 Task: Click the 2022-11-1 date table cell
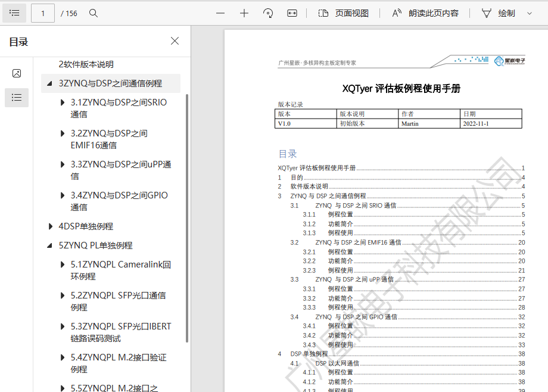491,123
